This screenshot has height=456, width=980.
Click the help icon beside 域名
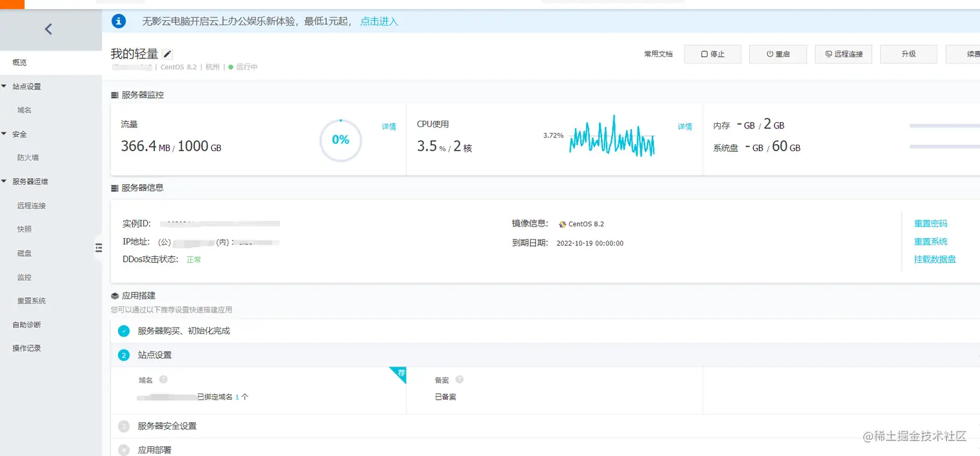tap(163, 379)
